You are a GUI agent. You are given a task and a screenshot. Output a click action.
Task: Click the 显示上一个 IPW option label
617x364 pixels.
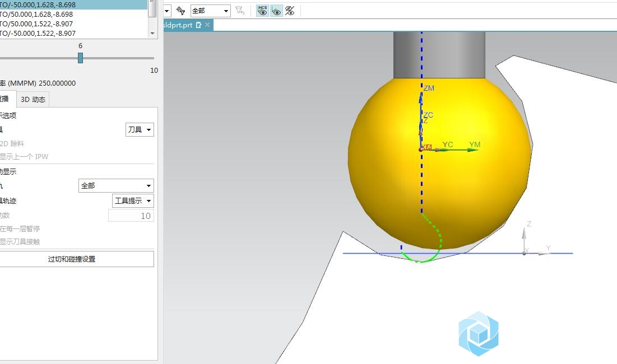point(24,156)
